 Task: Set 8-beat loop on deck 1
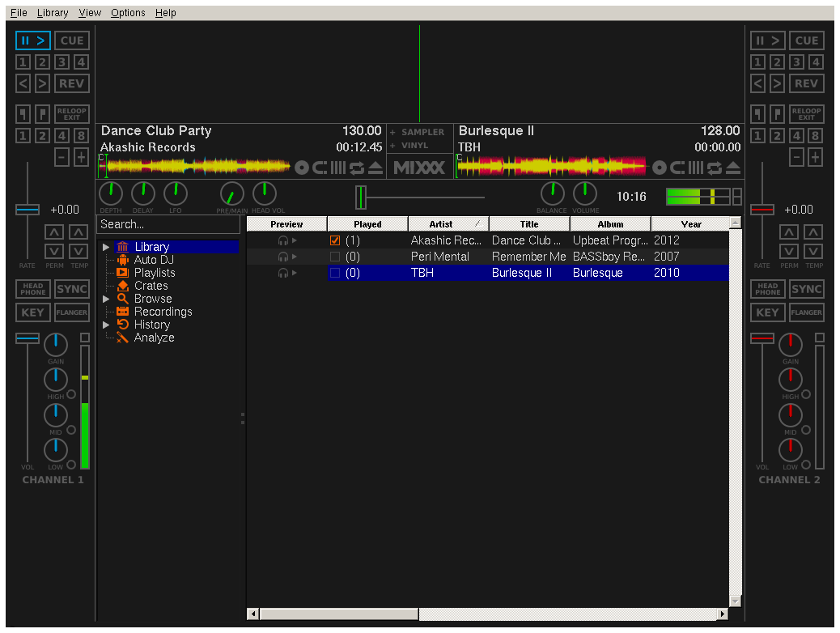click(x=82, y=136)
